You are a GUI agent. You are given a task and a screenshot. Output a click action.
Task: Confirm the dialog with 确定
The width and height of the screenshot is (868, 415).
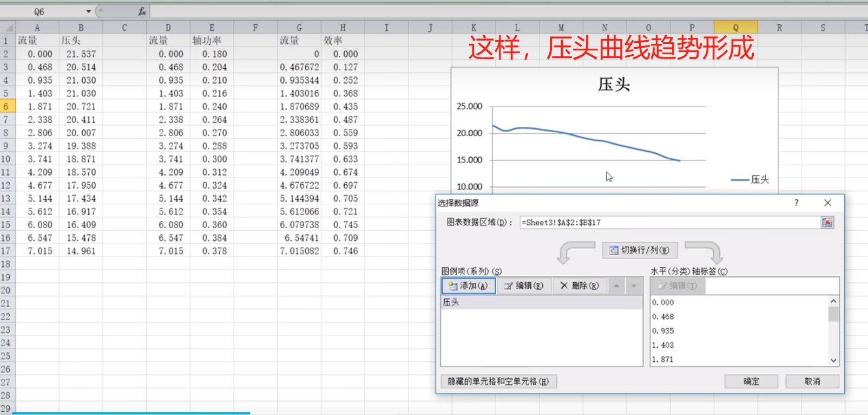coord(751,381)
